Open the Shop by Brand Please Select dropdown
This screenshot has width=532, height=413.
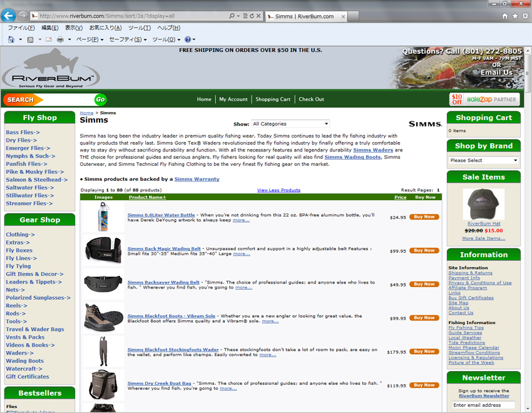[x=483, y=160]
